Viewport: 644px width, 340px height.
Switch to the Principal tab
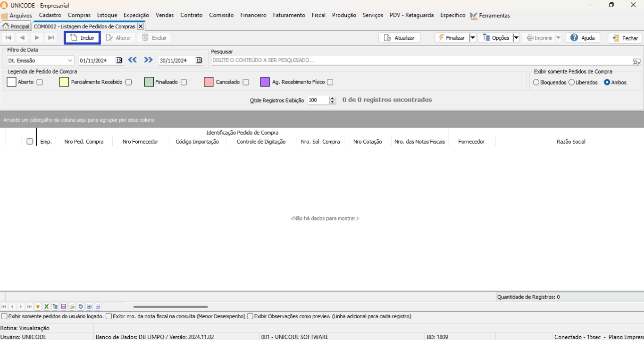point(16,26)
